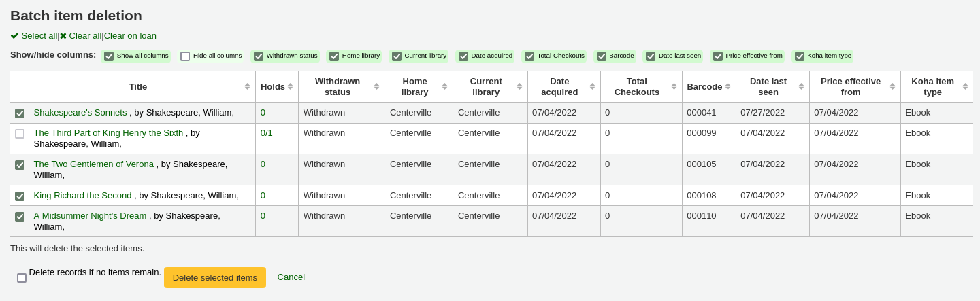Uncheck the Shakespeare's Sonnets row checkbox
The width and height of the screenshot is (980, 301).
click(20, 113)
